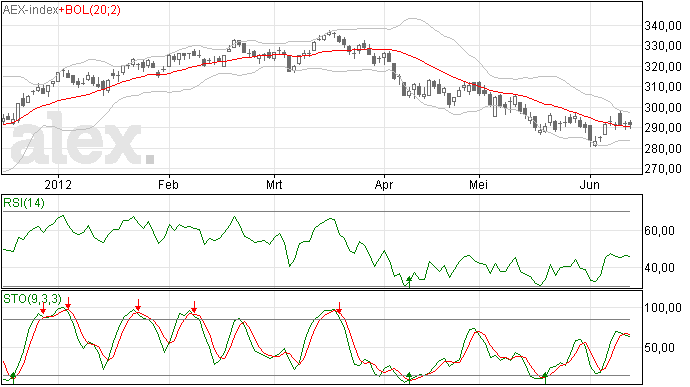
Task: Click the 270,00 price axis label
Action: 663,169
